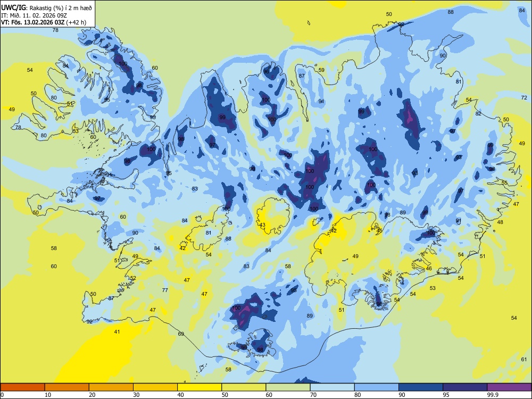Click the 20–30 legend color swatch
The height and width of the screenshot is (399, 532).
(x=111, y=387)
